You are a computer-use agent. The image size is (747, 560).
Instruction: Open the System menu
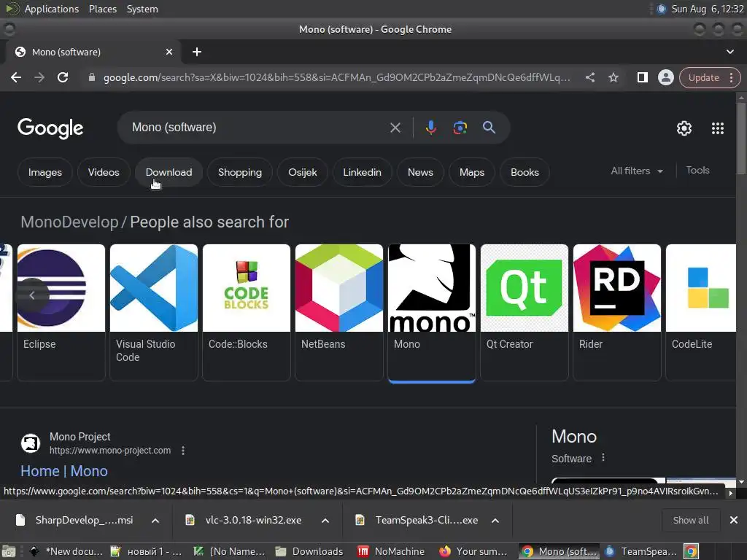tap(142, 9)
